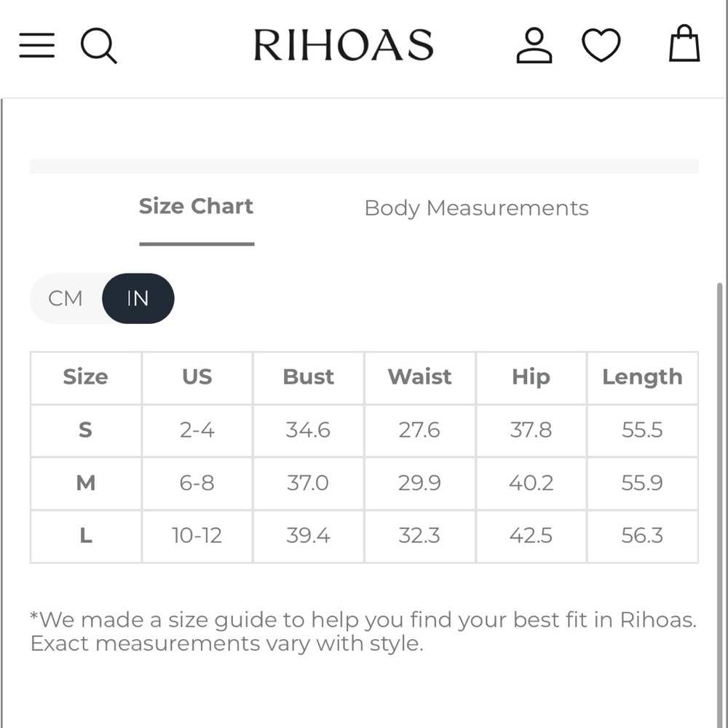
Task: Click the S size row label
Action: tap(85, 430)
